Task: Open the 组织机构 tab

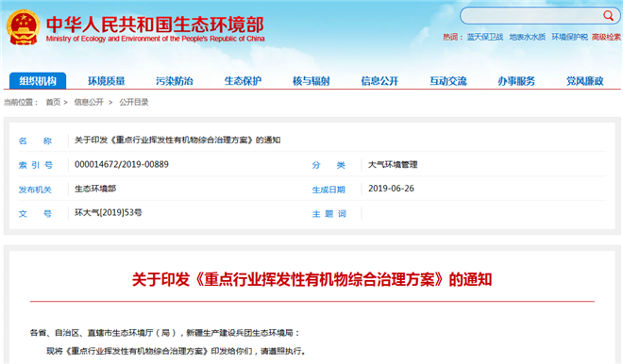Action: click(x=38, y=81)
